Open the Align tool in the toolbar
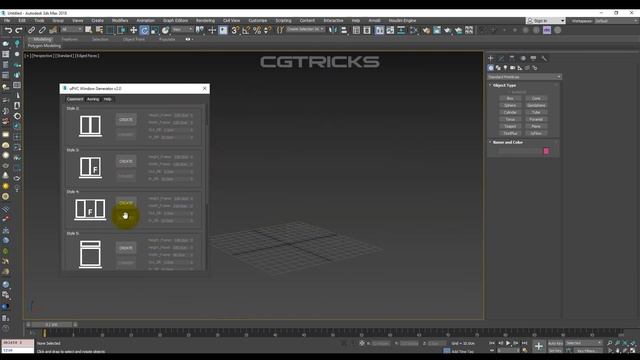The image size is (640, 360). click(344, 30)
